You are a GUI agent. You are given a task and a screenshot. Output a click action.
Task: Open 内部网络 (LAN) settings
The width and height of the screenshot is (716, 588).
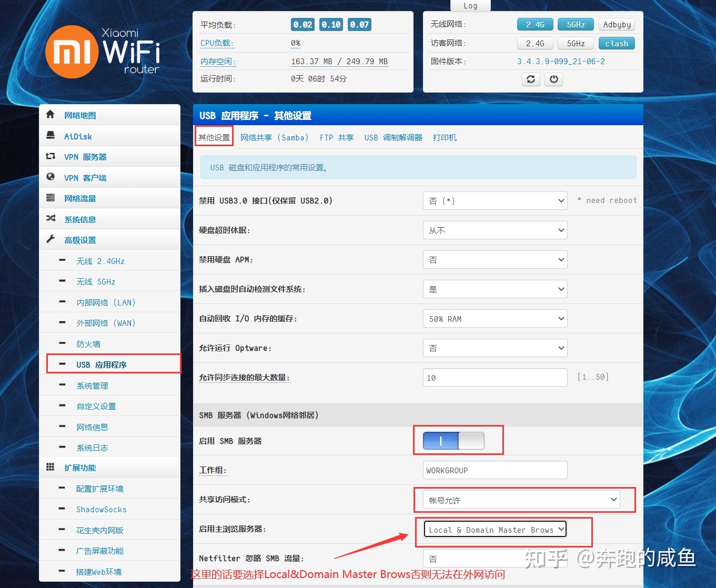[x=106, y=302]
